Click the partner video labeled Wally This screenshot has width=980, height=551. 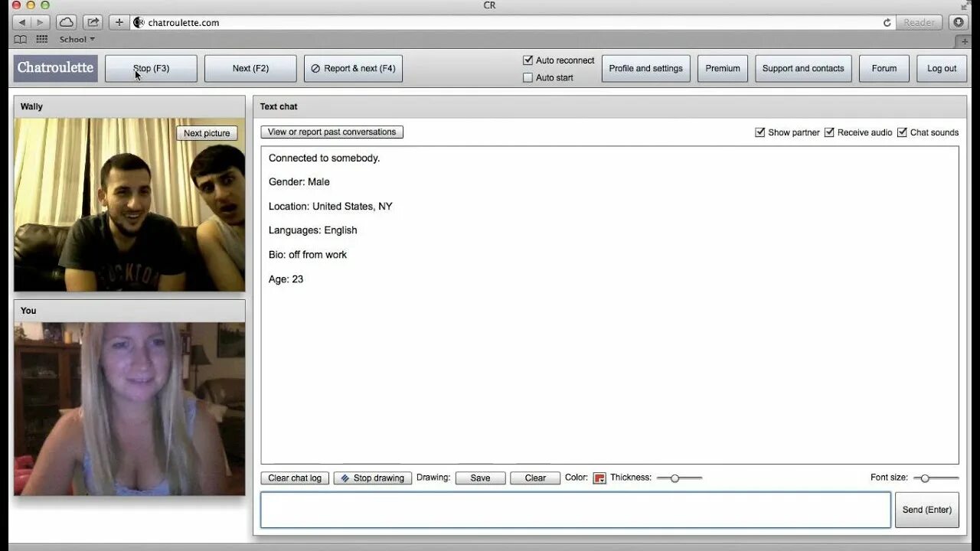[129, 205]
